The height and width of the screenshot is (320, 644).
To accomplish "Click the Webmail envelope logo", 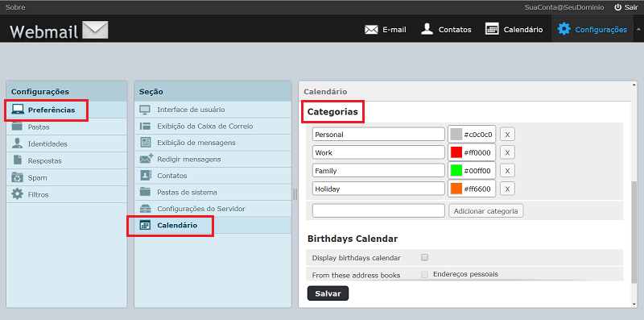I will pos(95,30).
